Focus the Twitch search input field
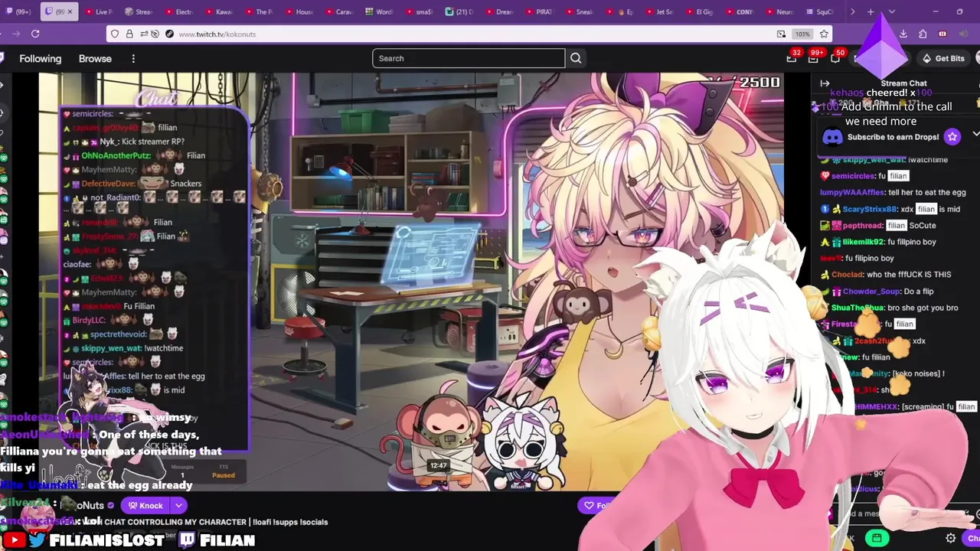 click(469, 58)
